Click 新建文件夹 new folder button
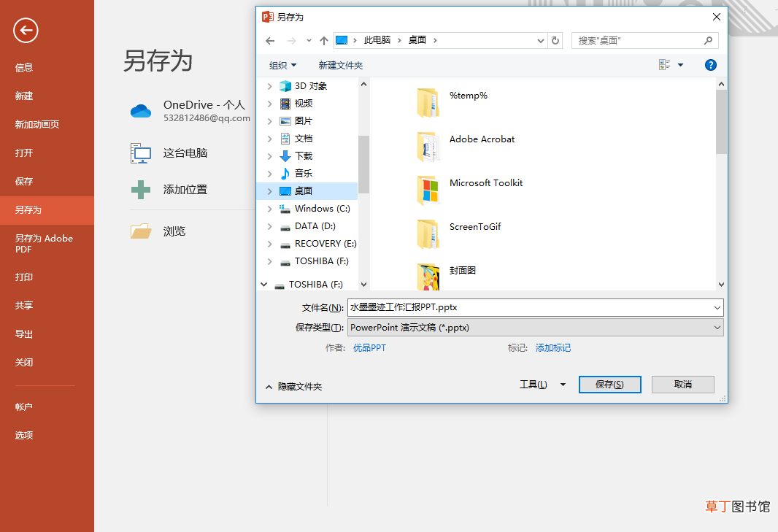 coord(340,66)
